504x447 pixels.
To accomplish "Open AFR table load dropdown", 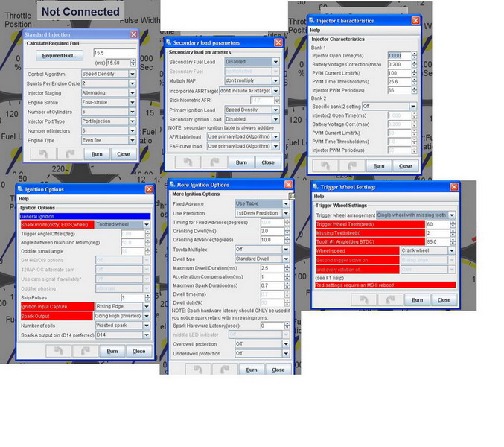I will [x=275, y=136].
